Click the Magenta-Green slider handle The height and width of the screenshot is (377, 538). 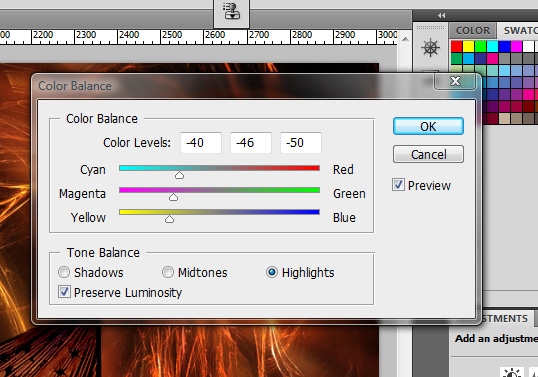tap(173, 197)
